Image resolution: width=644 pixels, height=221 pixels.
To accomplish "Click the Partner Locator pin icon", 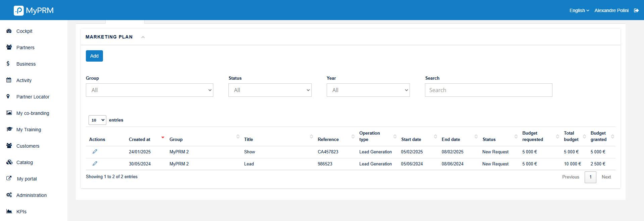I will point(8,97).
